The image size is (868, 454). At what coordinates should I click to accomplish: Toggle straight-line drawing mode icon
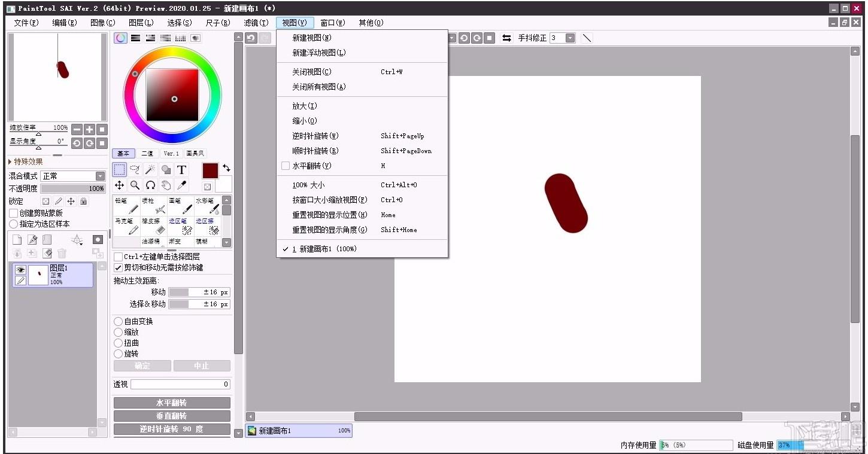point(587,38)
